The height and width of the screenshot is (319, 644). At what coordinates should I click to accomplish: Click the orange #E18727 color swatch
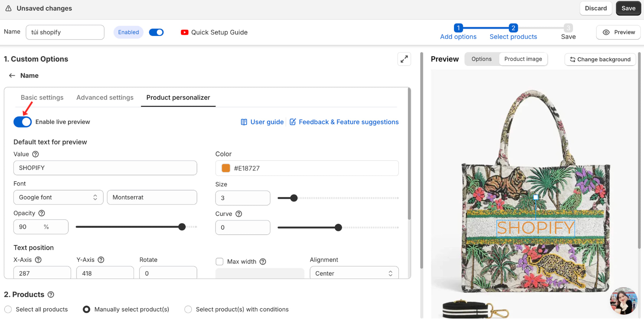[x=226, y=168]
